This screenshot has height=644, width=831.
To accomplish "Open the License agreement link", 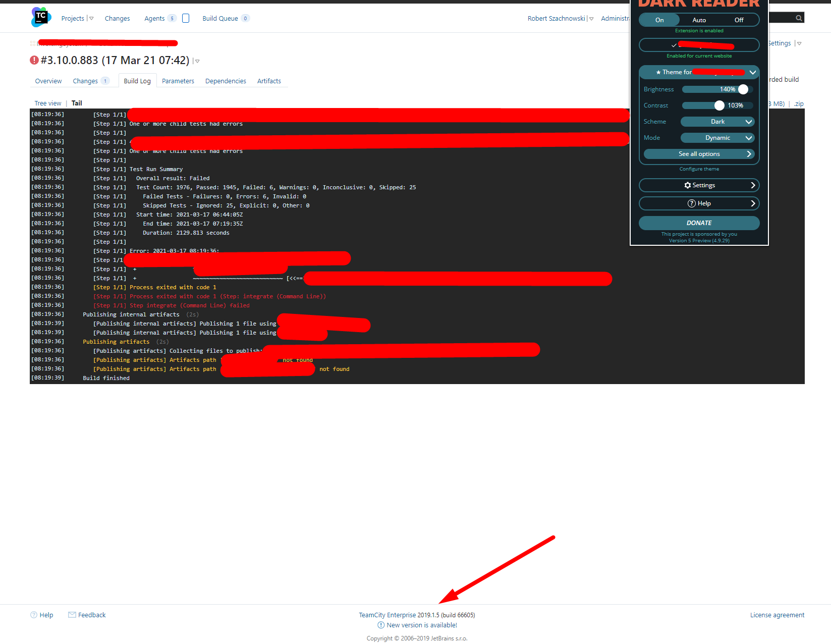I will click(777, 615).
